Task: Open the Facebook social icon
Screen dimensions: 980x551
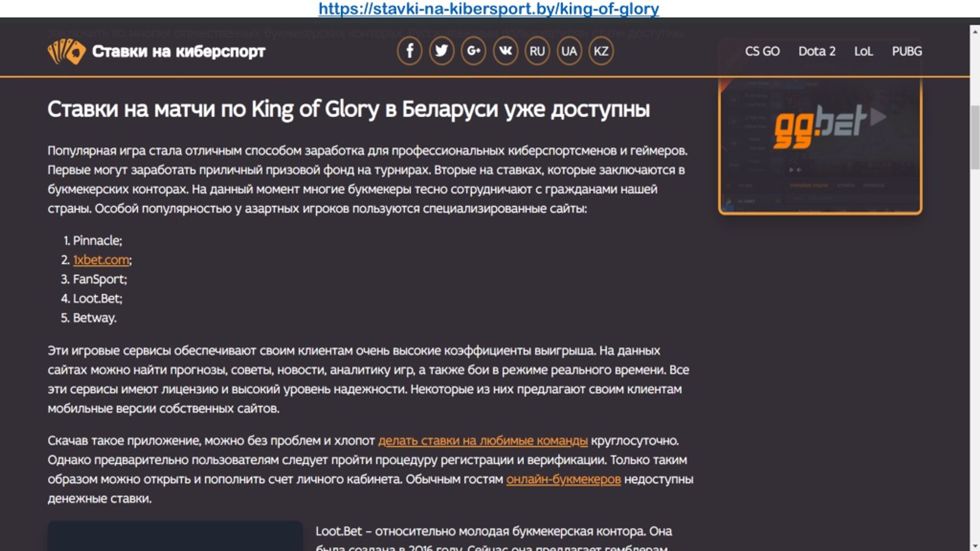Action: pos(410,51)
